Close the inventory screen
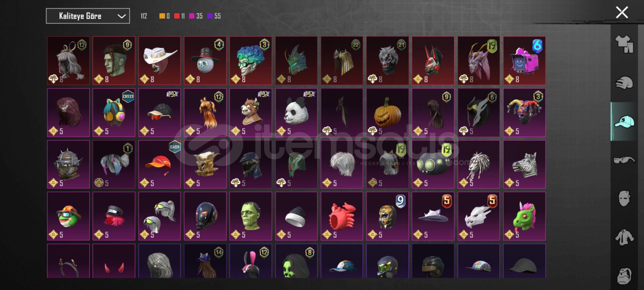This screenshot has width=644, height=290. coord(622,12)
